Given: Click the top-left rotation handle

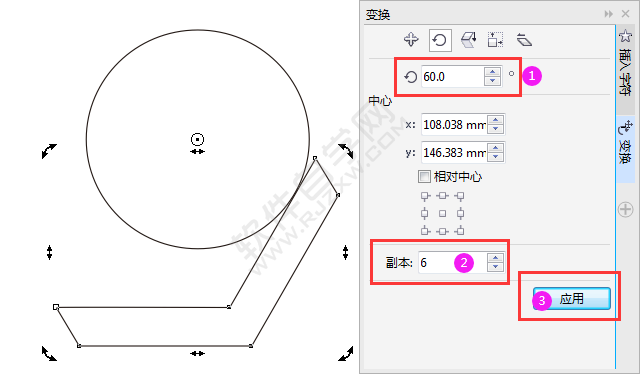Looking at the screenshot, I should click(49, 151).
